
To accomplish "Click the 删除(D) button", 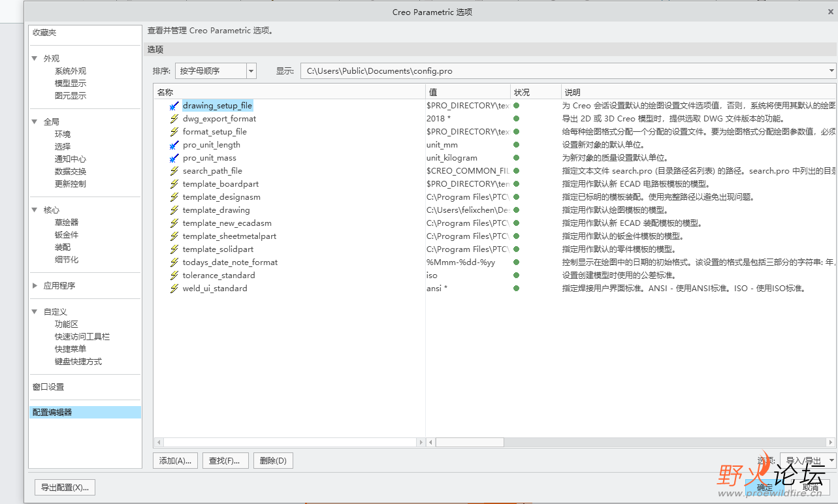I will tap(273, 461).
